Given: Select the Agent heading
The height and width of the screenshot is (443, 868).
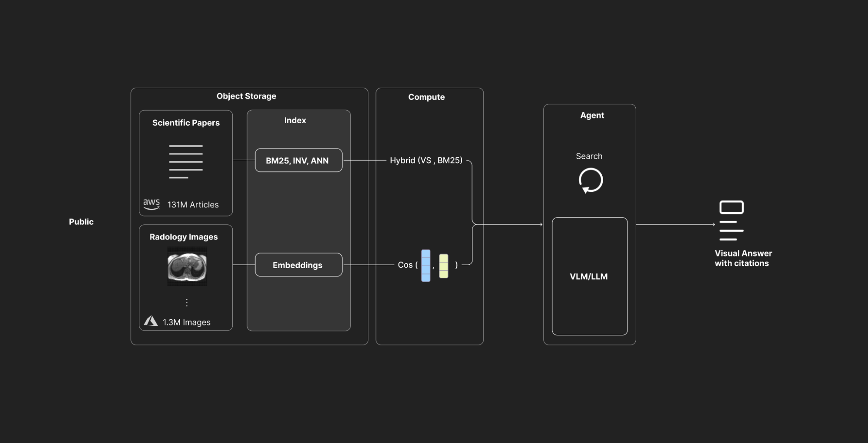Looking at the screenshot, I should coord(592,115).
